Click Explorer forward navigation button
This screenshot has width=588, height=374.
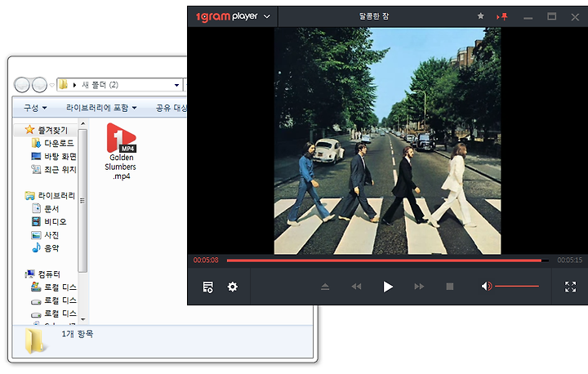39,85
